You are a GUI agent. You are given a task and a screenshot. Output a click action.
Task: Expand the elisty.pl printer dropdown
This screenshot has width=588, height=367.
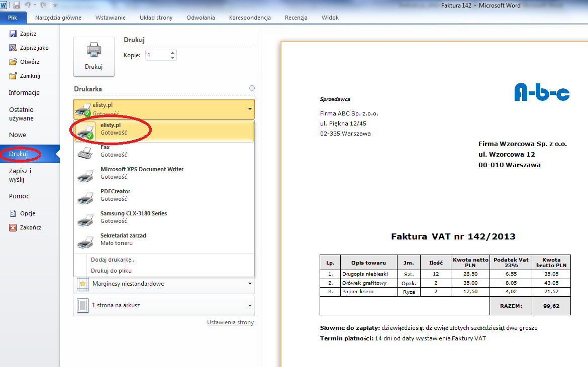[164, 109]
